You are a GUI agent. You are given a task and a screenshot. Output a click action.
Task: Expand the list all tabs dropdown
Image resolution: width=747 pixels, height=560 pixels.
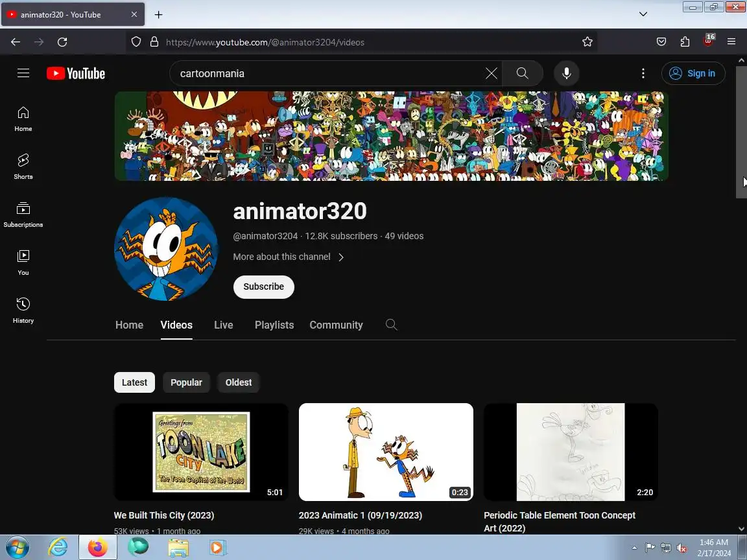pos(643,14)
